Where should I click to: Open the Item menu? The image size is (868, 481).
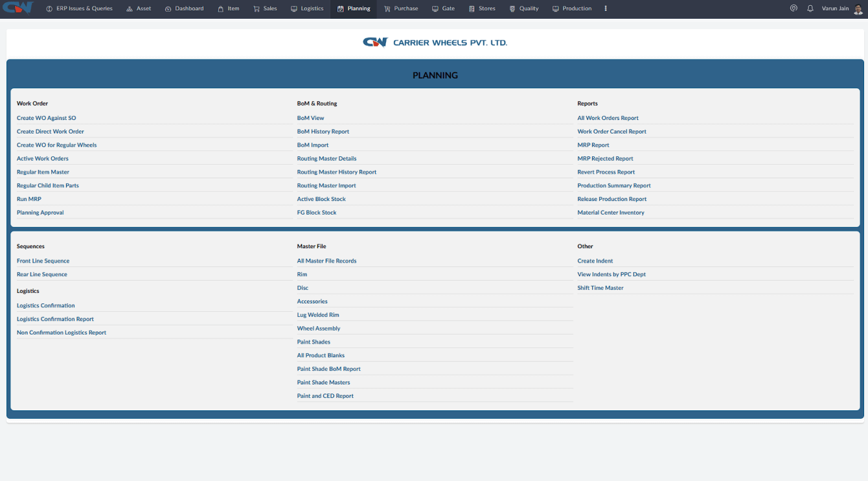coord(229,8)
